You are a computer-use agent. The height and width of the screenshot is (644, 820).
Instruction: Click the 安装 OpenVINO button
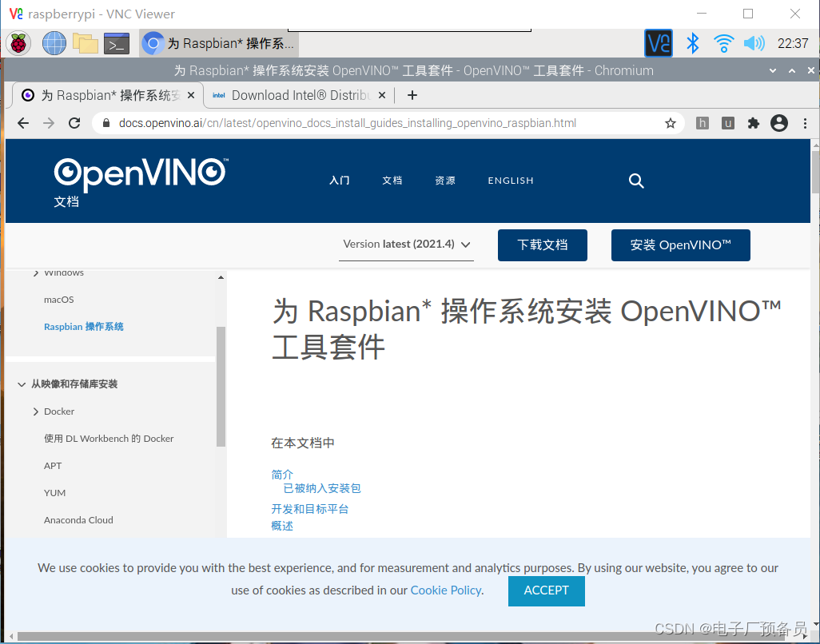pyautogui.click(x=680, y=245)
